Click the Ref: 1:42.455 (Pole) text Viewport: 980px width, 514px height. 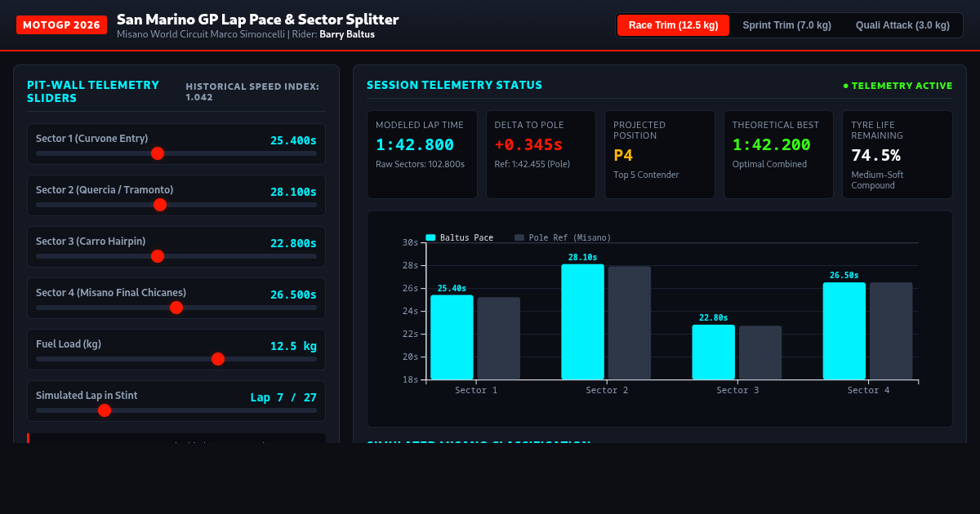coord(532,164)
